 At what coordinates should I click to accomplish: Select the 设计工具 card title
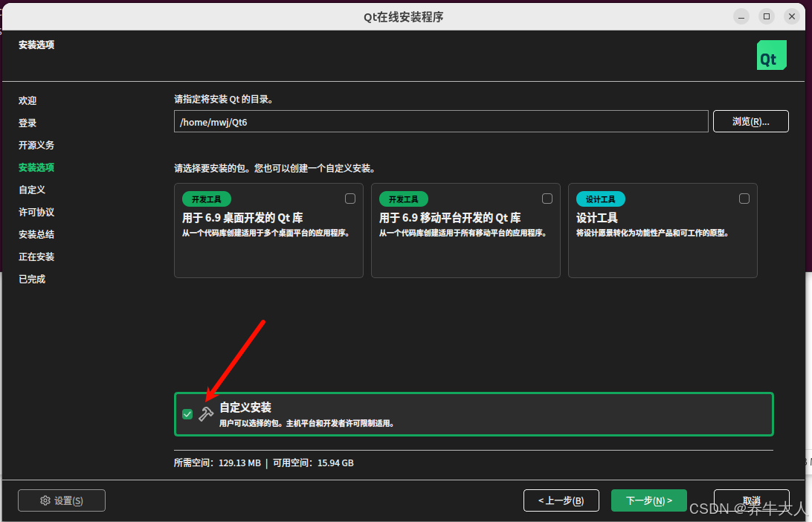596,217
